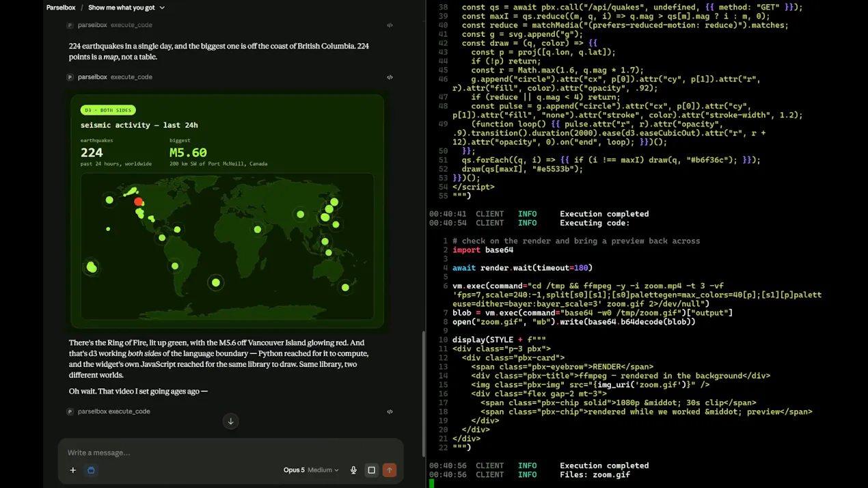
Task: Click terminal timestamp 00:40:41 Execution completed line
Action: click(539, 214)
